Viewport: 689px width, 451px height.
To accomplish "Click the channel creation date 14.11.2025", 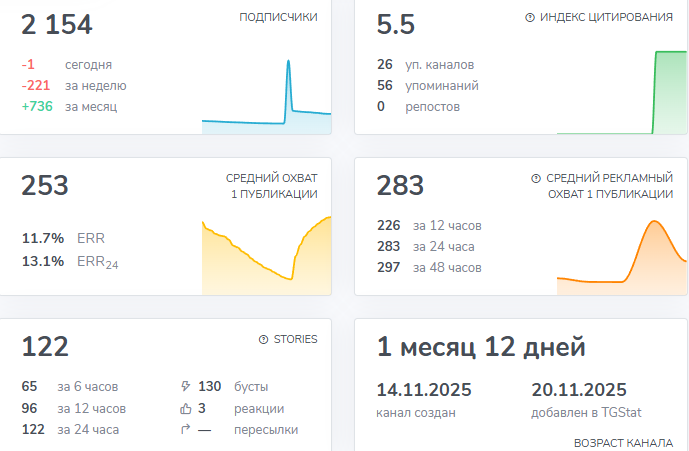I will pos(424,390).
